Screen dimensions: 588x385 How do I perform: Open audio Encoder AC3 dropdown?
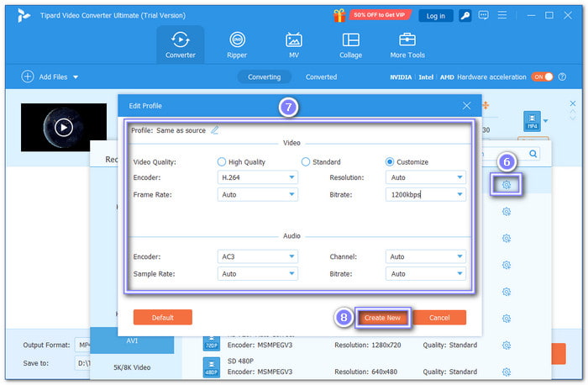(x=258, y=256)
